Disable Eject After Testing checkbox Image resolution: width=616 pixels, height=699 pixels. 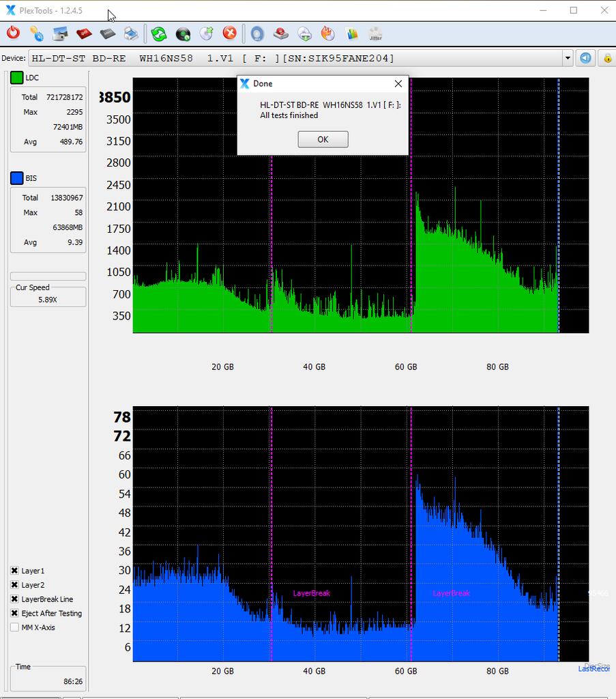pos(14,614)
